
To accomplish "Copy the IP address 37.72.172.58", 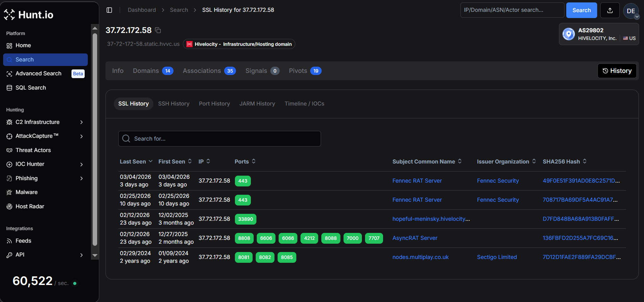I will [x=158, y=31].
